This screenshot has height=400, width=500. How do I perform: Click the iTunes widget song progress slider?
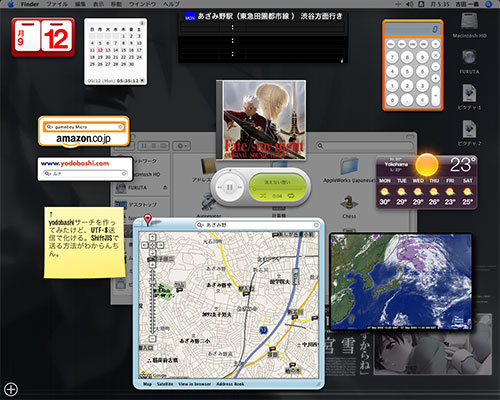pos(277,189)
